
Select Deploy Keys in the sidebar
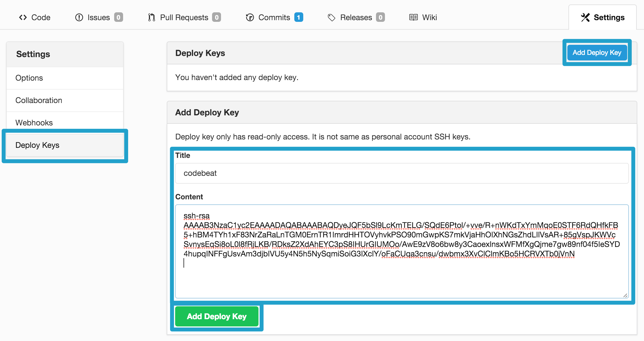(37, 145)
